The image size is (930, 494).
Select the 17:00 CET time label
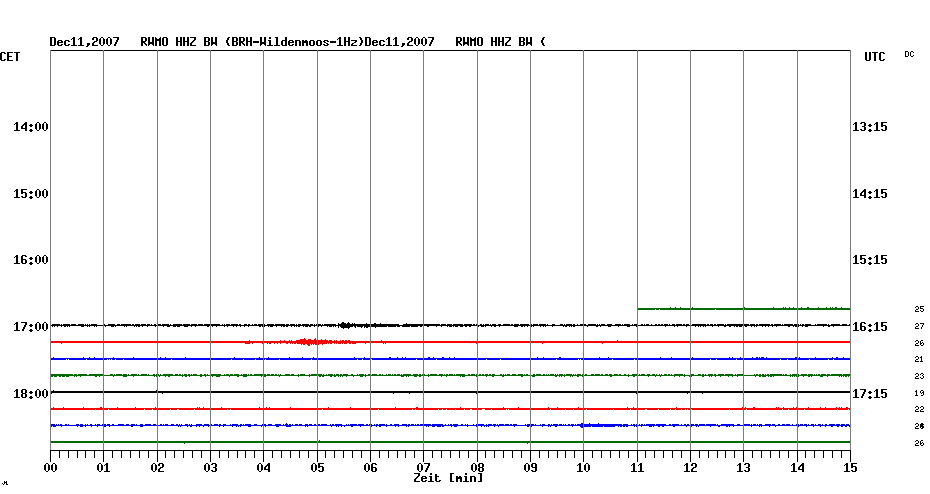31,326
